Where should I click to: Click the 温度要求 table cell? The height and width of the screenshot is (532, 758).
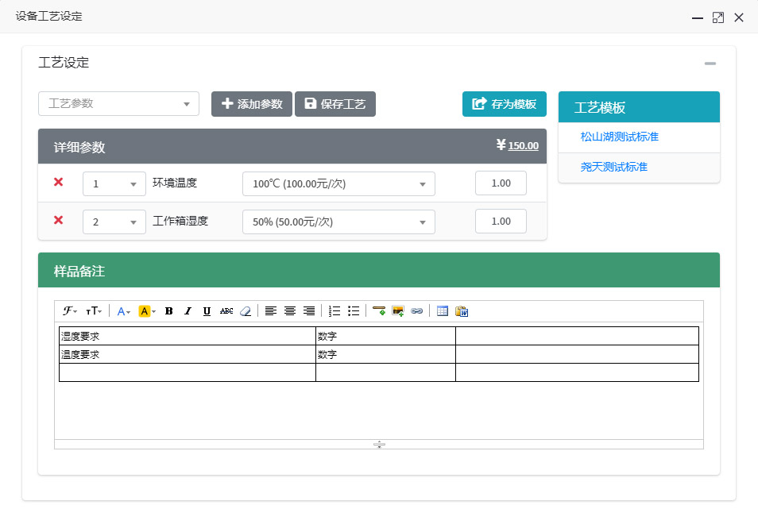[188, 354]
